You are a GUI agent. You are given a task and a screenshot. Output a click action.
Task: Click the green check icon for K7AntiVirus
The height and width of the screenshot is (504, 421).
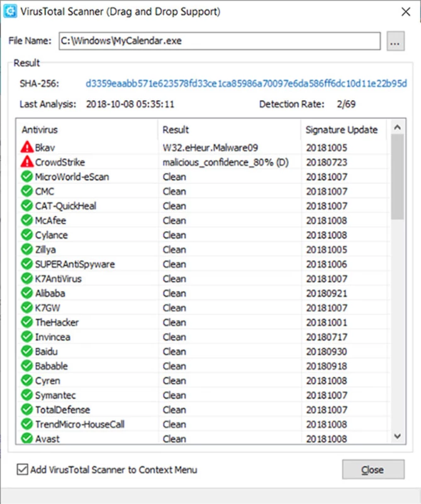[x=27, y=278]
